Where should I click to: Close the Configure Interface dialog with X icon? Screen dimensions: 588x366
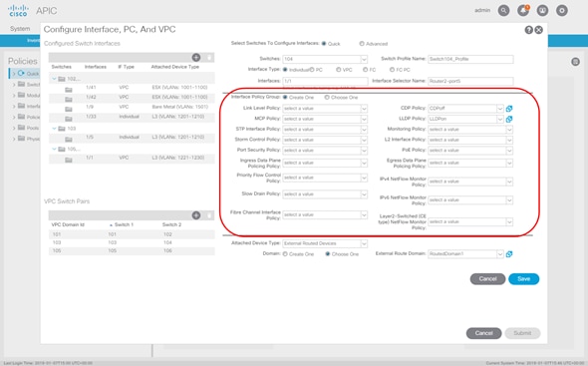[538, 30]
